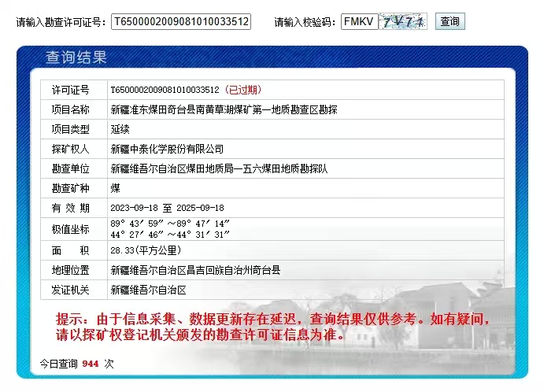Select project type value 延续

[120, 129]
